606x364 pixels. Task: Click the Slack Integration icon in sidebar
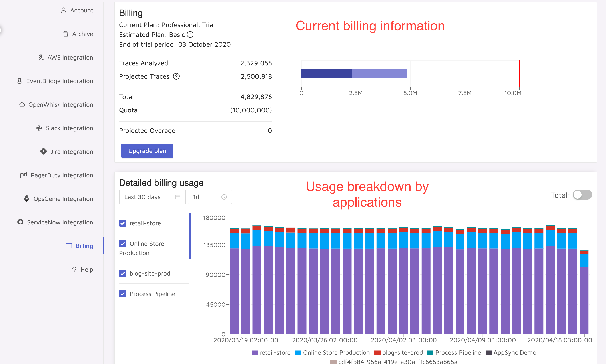39,128
